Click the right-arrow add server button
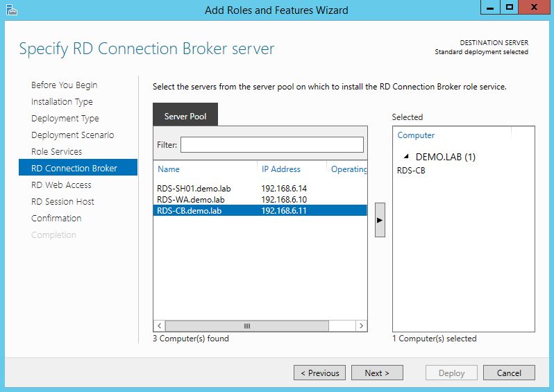Viewport: 554px width, 392px height. [380, 220]
